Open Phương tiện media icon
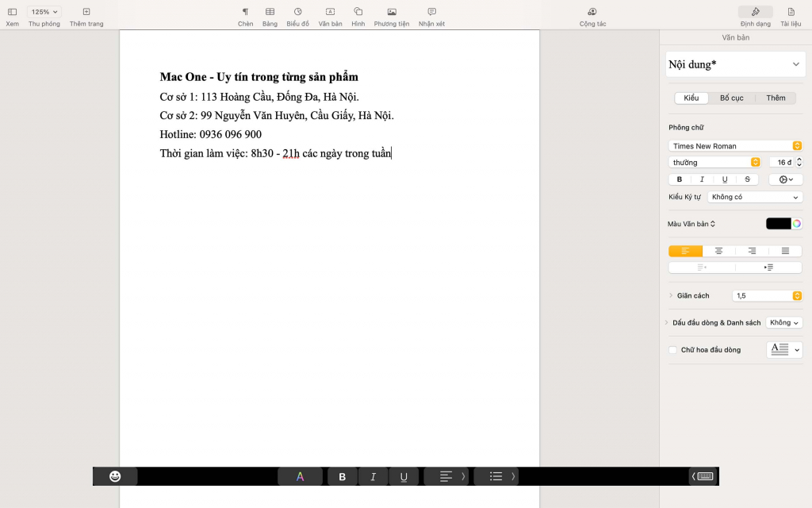 coord(392,11)
